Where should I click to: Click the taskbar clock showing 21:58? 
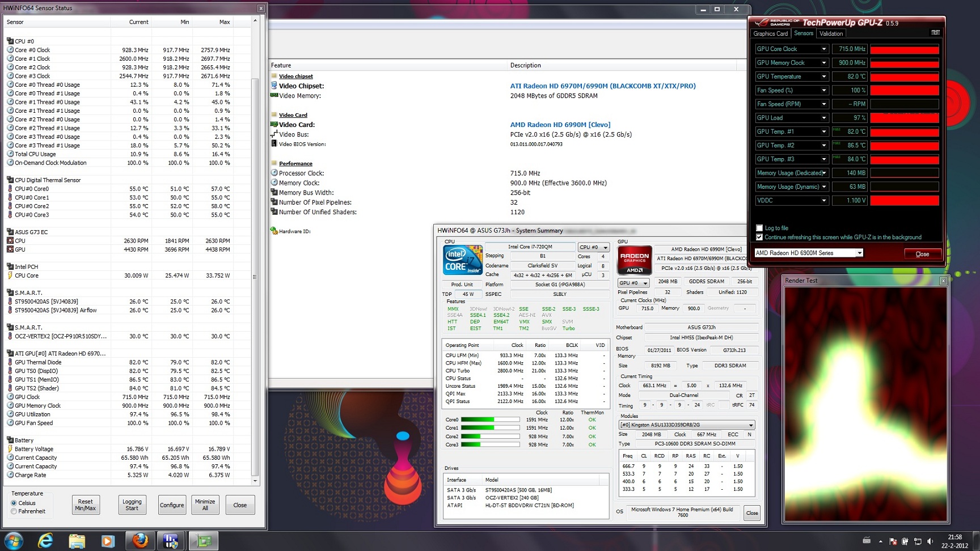click(955, 541)
